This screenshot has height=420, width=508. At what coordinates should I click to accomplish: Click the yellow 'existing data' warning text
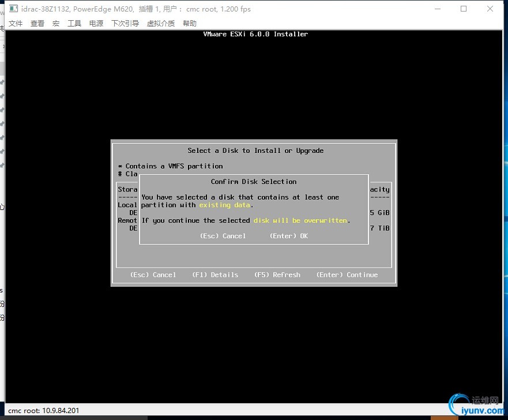point(224,205)
